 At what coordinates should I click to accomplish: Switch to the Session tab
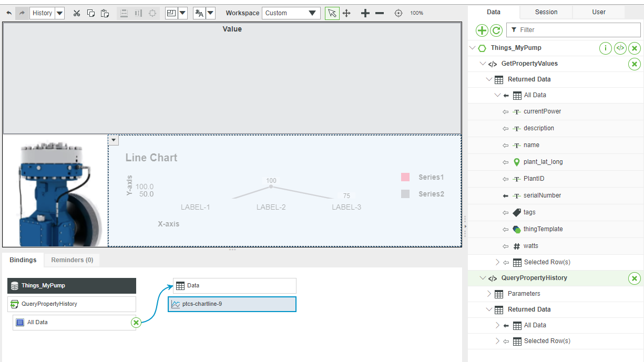pyautogui.click(x=547, y=12)
